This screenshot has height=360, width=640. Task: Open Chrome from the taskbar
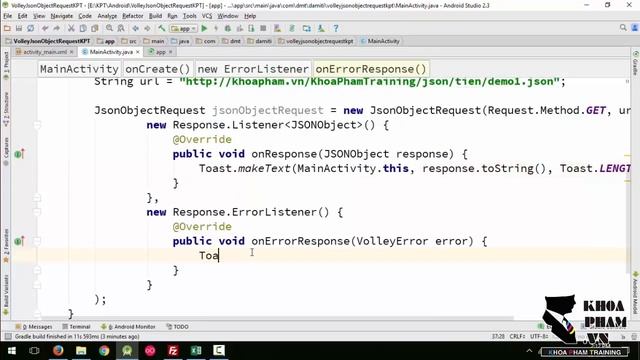(104, 351)
